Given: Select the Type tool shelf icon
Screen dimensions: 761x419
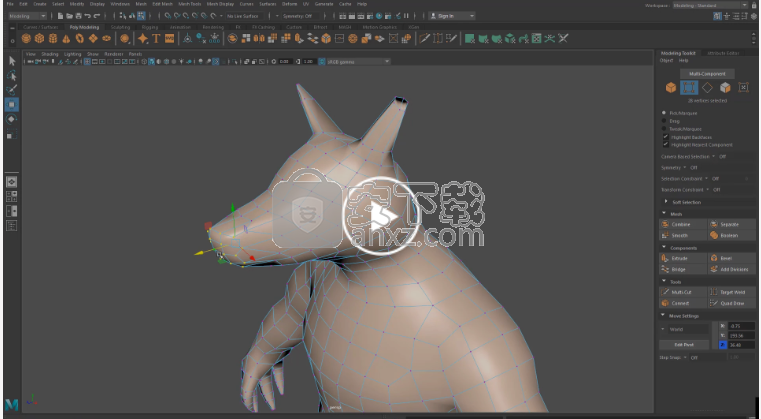Looking at the screenshot, I should [156, 38].
